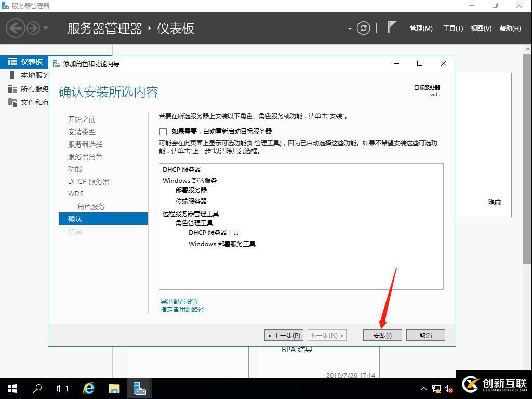Image resolution: width=532 pixels, height=399 pixels.
Task: Open File Explorer from the taskbar
Action: 114,388
